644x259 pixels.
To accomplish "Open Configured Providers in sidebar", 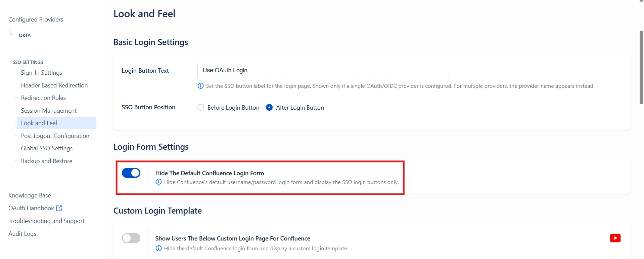I will pyautogui.click(x=36, y=20).
